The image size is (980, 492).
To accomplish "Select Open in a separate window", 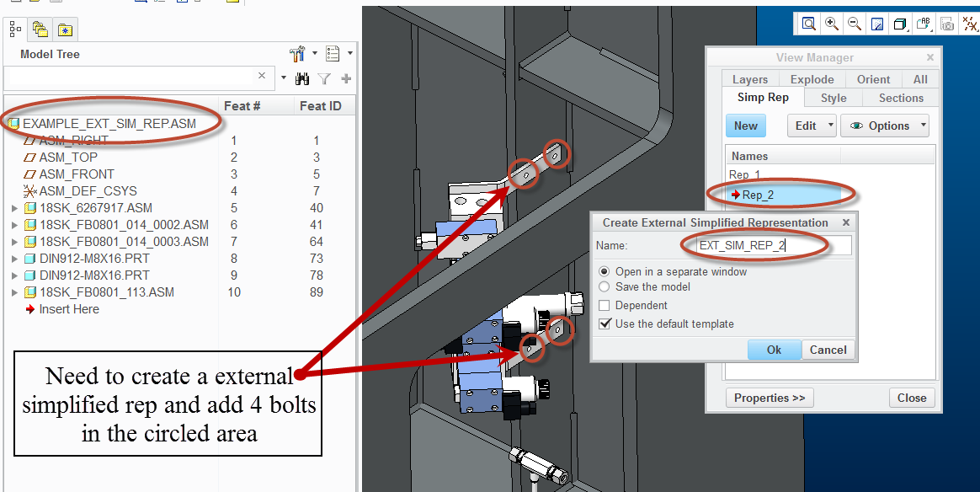I will pos(604,271).
